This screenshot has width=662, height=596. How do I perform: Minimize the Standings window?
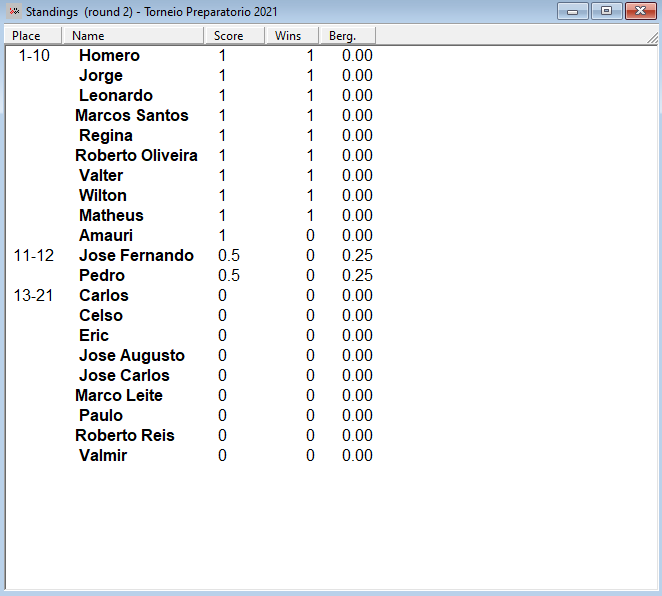tap(573, 11)
